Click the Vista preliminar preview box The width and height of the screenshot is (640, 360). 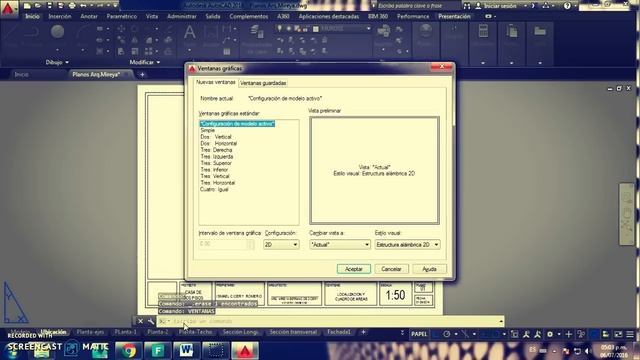tap(374, 170)
